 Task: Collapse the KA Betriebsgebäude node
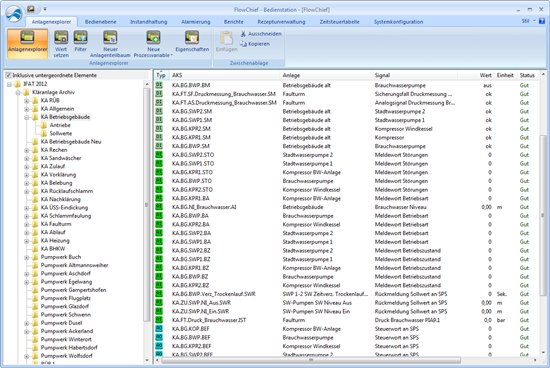pyautogui.click(x=27, y=117)
